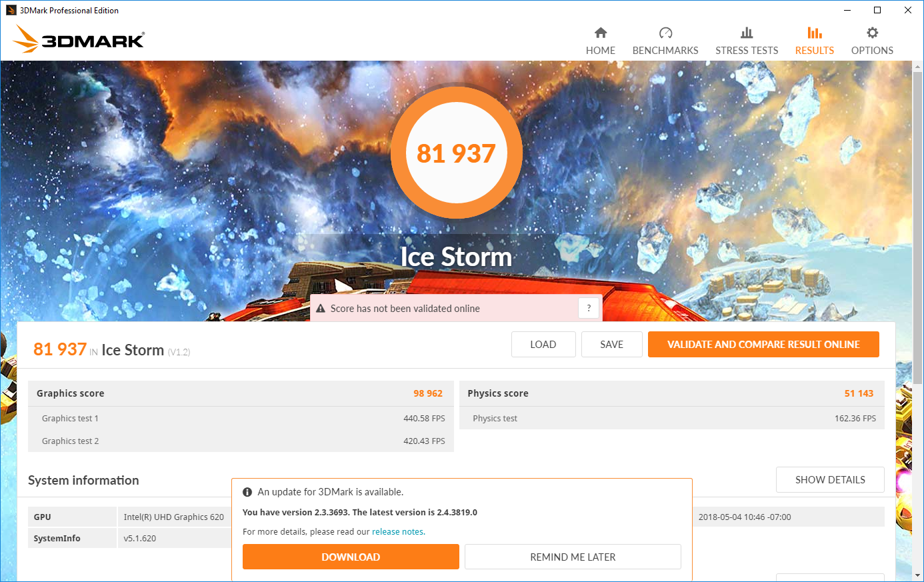924x582 pixels.
Task: Click the Home house icon
Action: [601, 33]
